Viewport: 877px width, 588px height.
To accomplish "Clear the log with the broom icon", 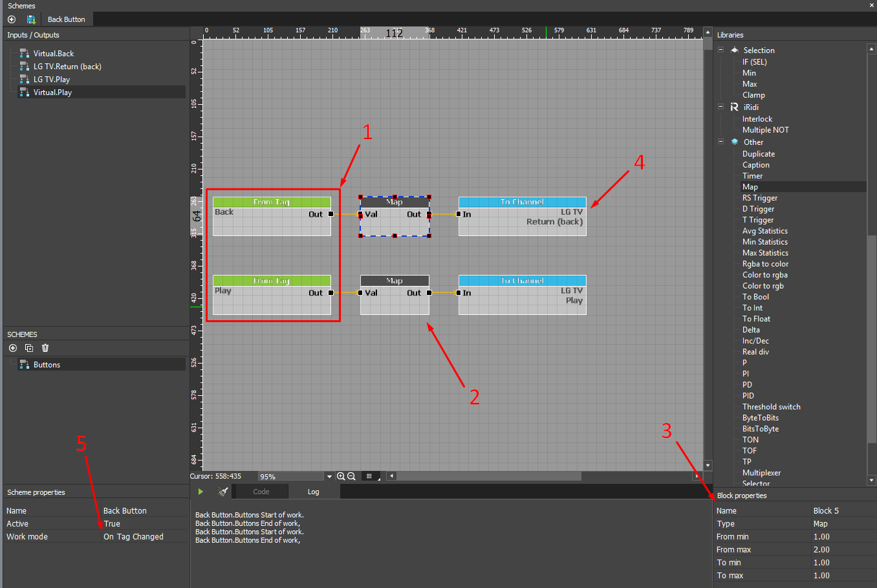I will tap(223, 492).
